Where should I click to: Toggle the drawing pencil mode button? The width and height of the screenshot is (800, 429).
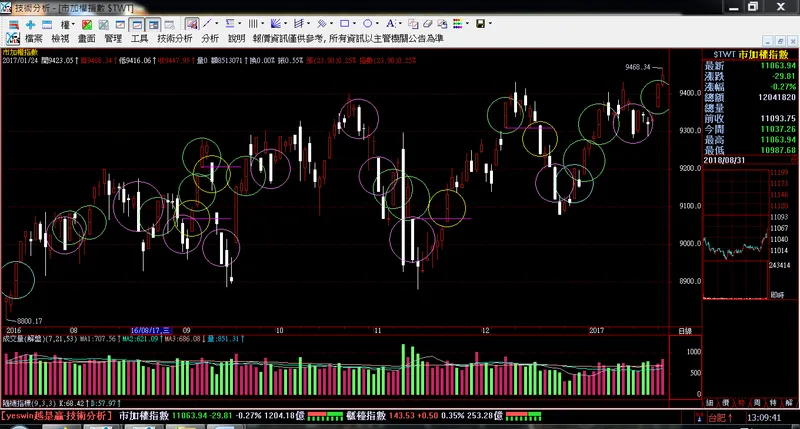click(x=192, y=24)
